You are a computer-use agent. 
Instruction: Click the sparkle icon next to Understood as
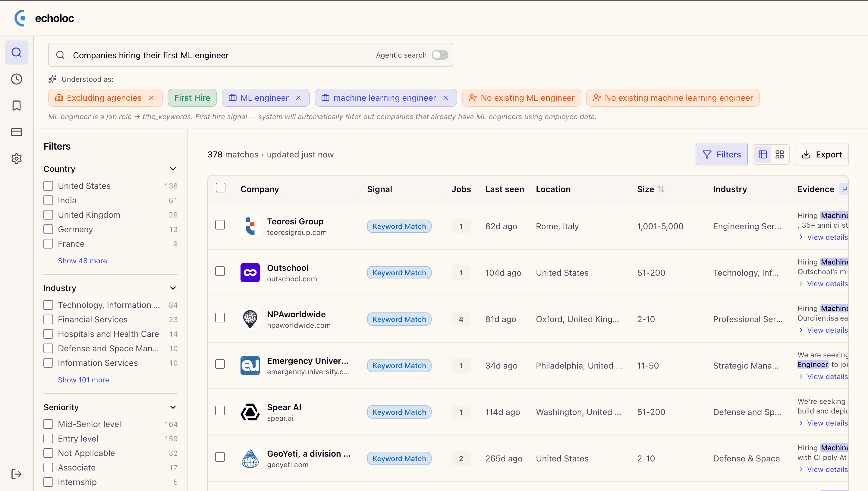pyautogui.click(x=52, y=79)
